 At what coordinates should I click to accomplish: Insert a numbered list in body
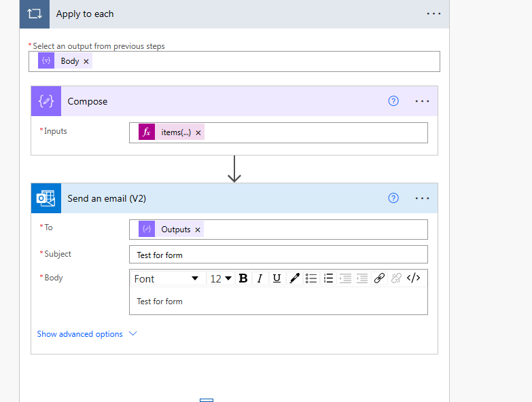coord(328,278)
